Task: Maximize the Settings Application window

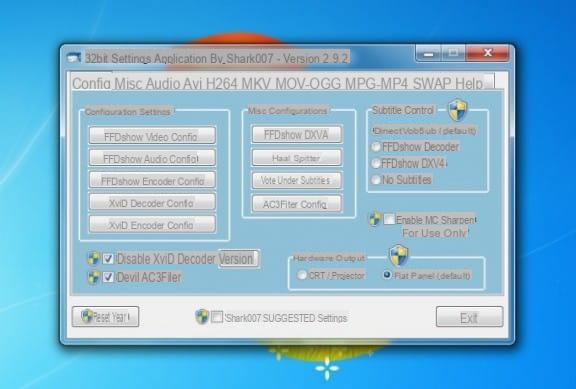Action: tap(453, 54)
